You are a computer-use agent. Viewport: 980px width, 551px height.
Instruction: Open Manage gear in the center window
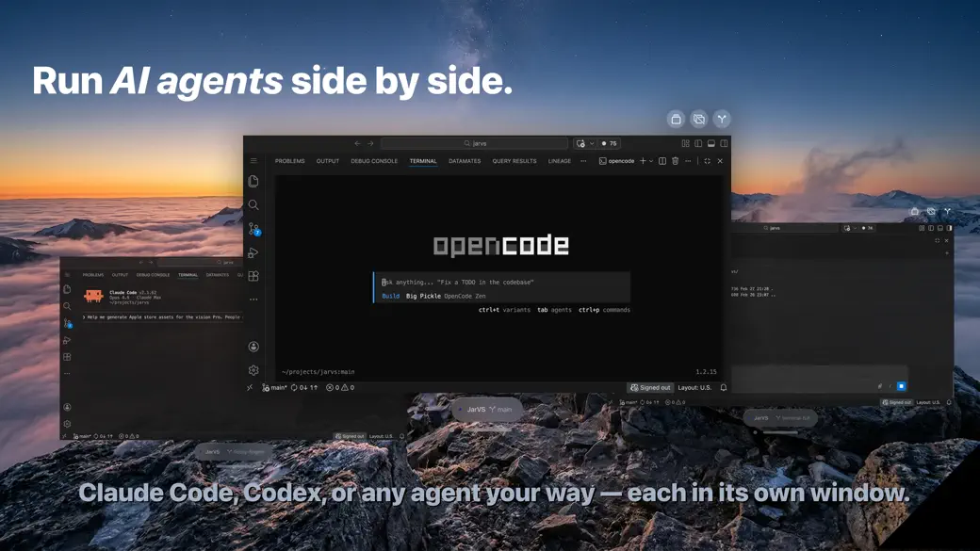pyautogui.click(x=253, y=370)
